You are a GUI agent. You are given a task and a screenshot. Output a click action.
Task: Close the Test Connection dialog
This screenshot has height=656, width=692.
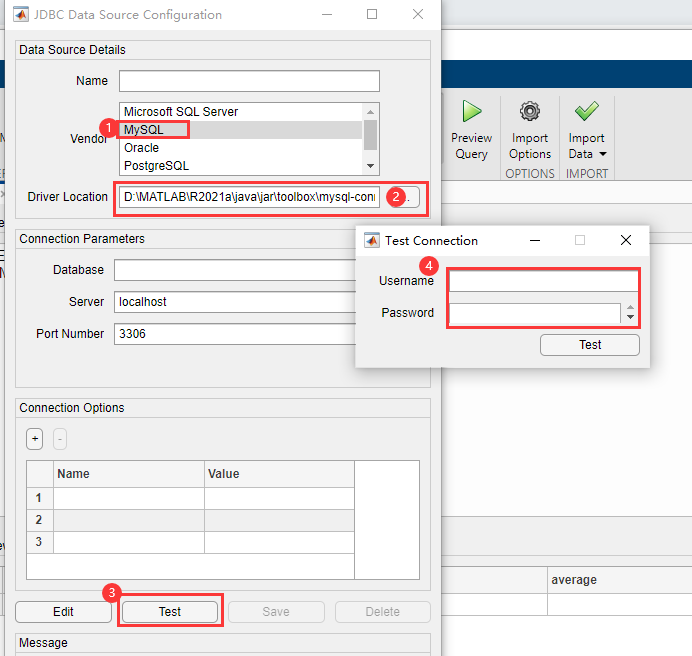coord(626,240)
